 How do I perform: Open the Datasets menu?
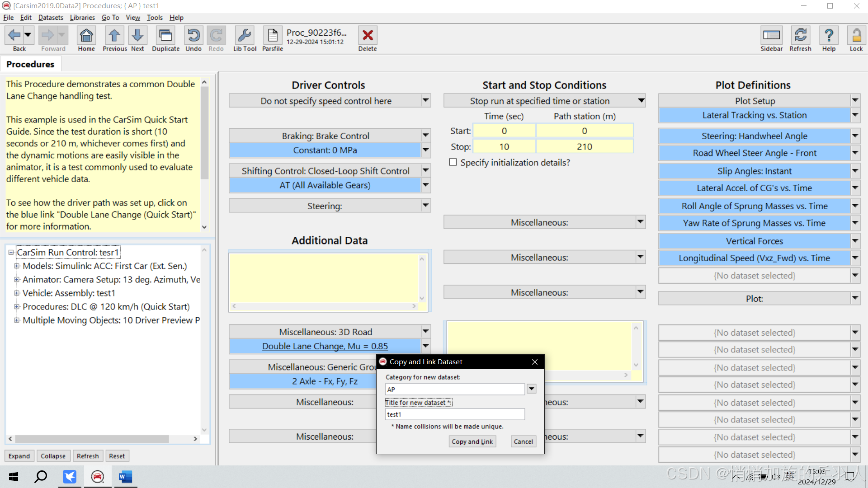[51, 18]
